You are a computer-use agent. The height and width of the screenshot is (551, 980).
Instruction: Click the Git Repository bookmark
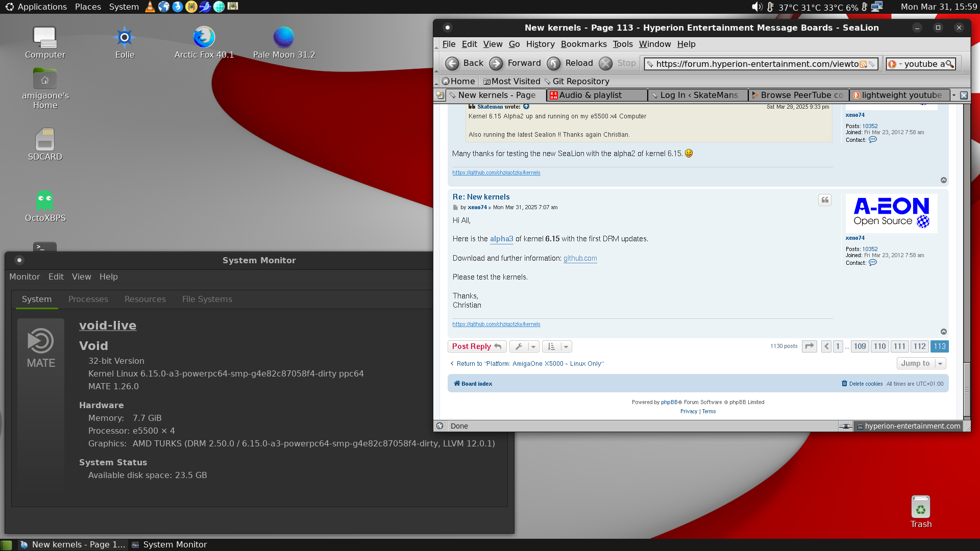click(x=577, y=81)
